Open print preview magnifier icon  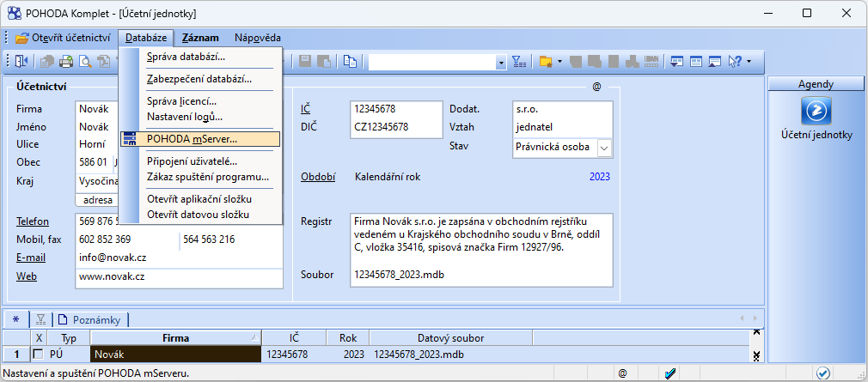click(x=85, y=61)
